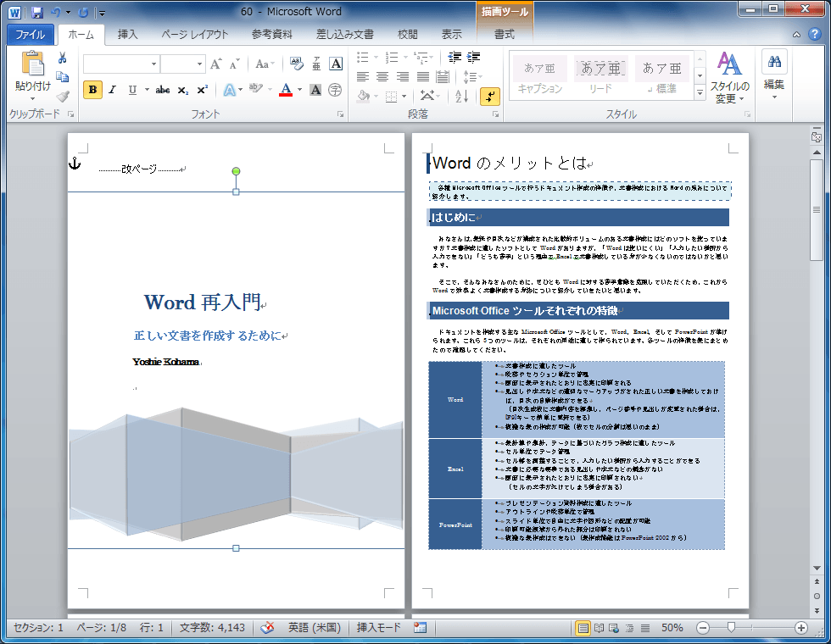
Task: Click 文字数: 4,143 in status bar
Action: (x=212, y=628)
